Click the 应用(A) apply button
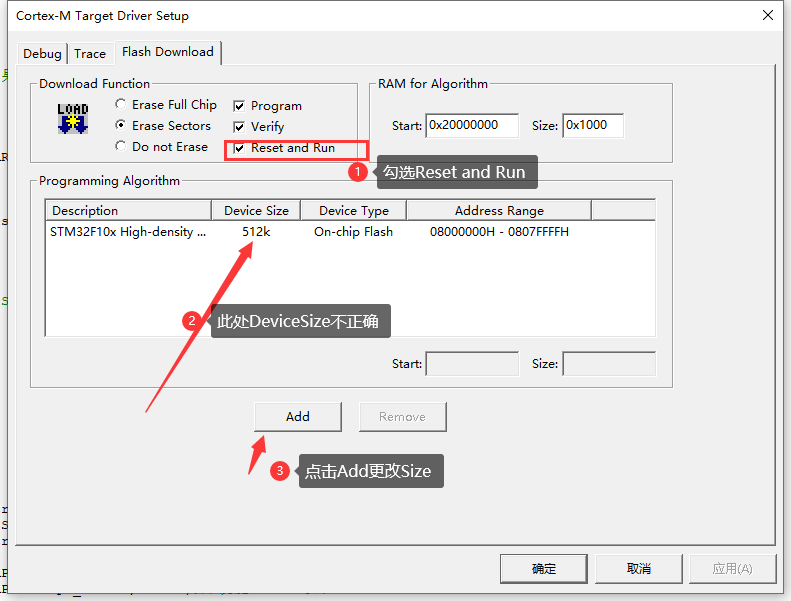 (x=732, y=569)
